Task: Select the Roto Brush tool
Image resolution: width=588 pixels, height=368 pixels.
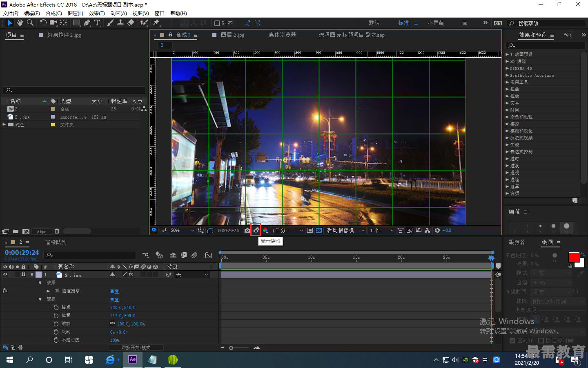Action: [143, 23]
